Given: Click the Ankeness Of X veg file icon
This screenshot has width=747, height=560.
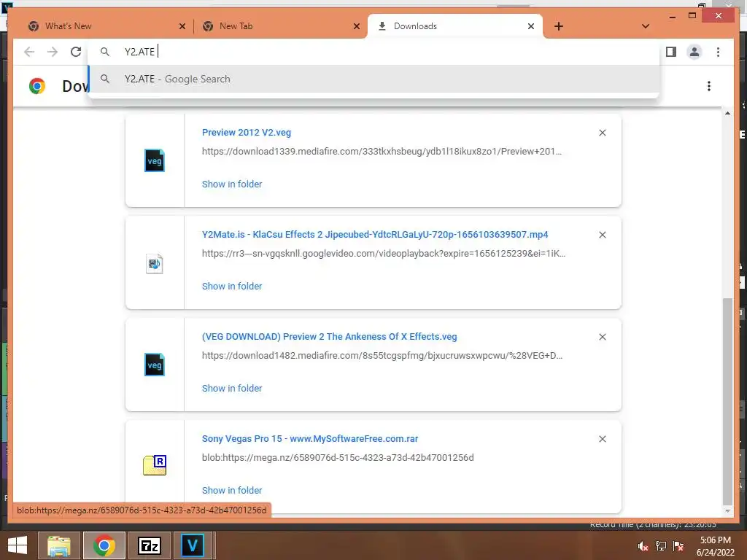Looking at the screenshot, I should coord(155,365).
